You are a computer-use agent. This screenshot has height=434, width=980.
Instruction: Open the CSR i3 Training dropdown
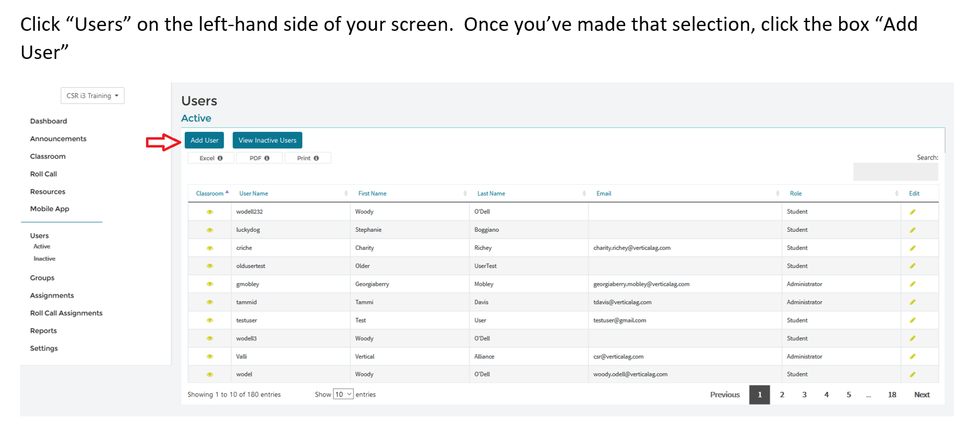(x=92, y=96)
